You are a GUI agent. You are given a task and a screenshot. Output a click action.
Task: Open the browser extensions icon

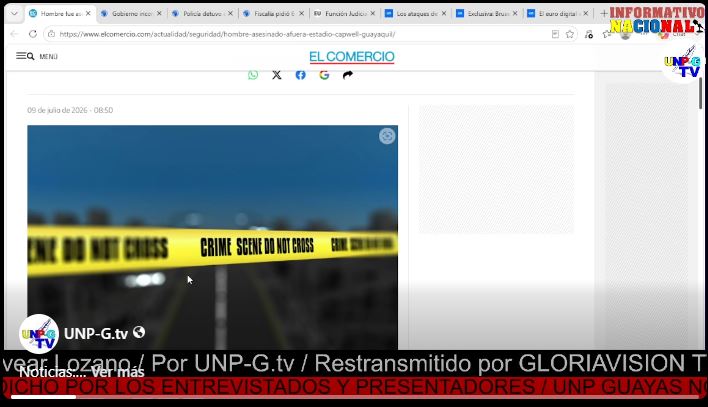[x=589, y=34]
